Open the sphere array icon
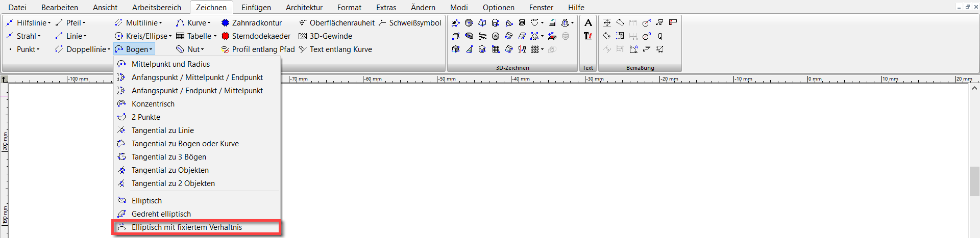 tap(535, 49)
